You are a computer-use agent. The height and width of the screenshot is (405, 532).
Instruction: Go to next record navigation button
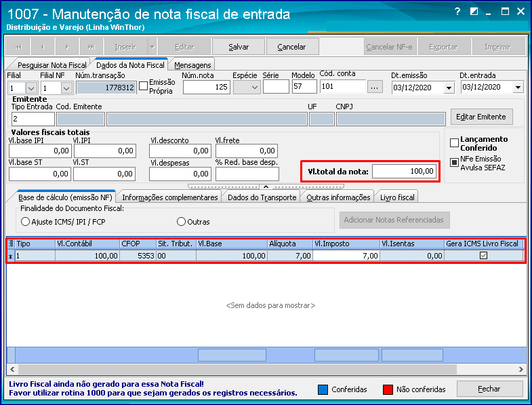pyautogui.click(x=67, y=47)
